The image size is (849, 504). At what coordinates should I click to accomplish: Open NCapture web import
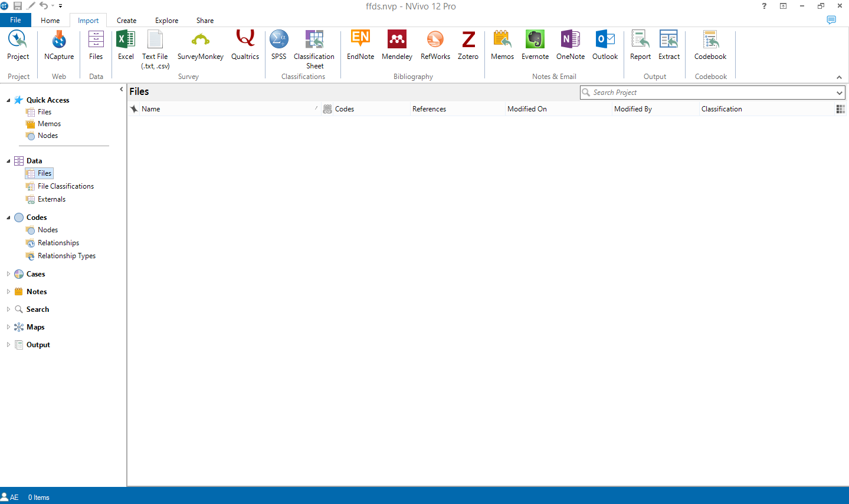coord(59,45)
